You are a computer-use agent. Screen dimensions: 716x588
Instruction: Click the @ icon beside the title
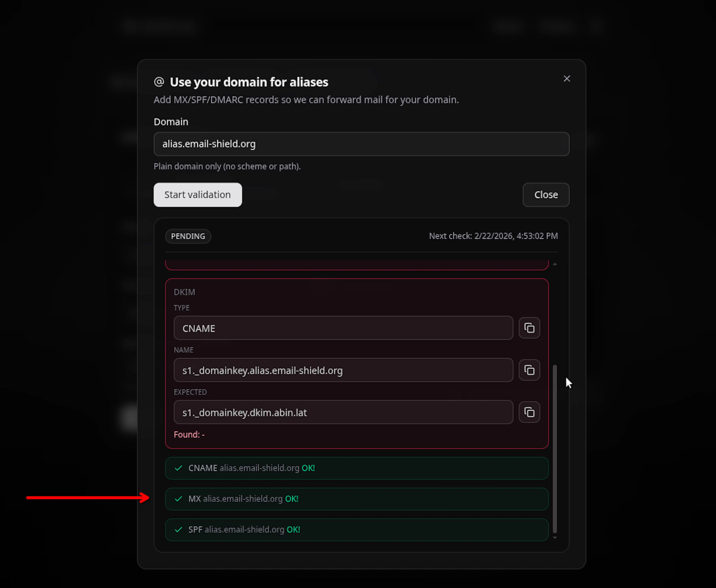pos(159,82)
